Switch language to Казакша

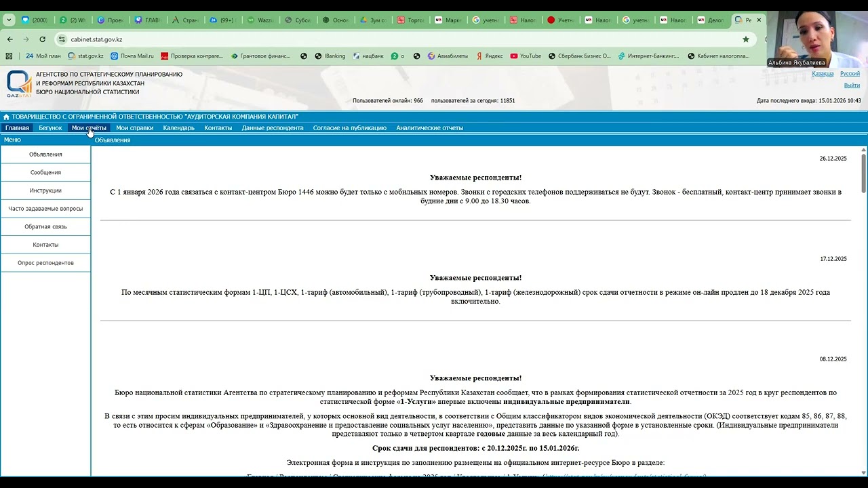coord(823,73)
